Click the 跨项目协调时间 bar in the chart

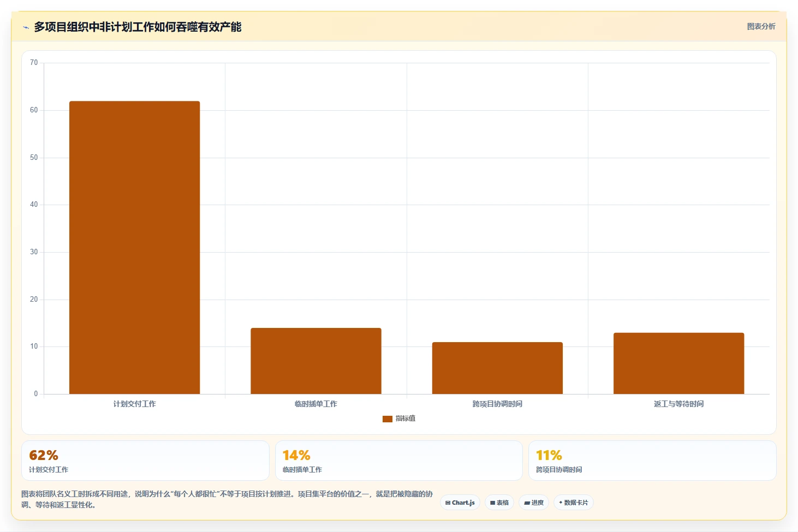point(497,368)
